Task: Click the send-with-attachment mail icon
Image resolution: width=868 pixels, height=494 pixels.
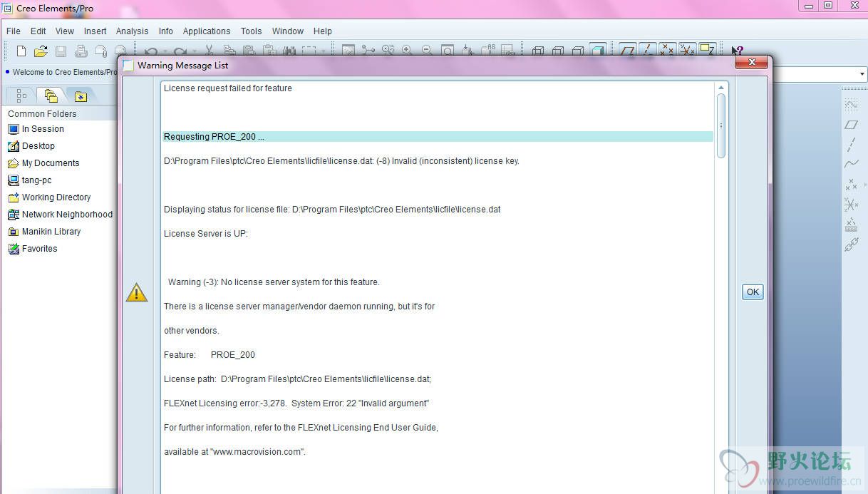Action: click(x=100, y=51)
